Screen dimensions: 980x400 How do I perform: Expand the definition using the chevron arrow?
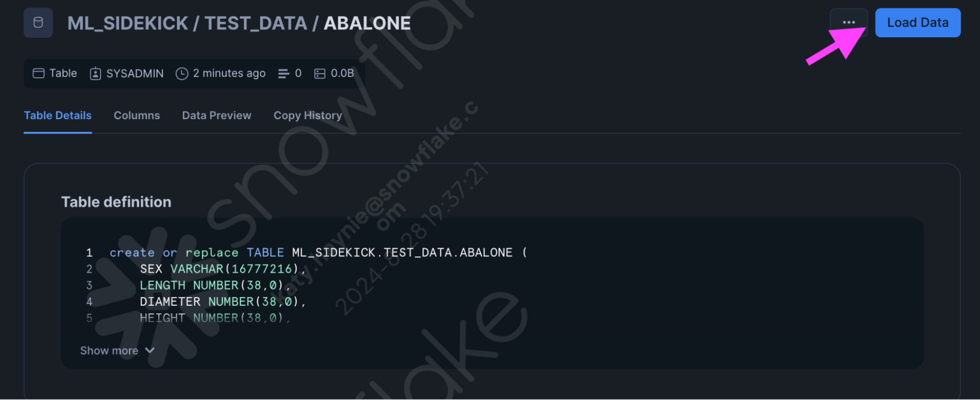coord(150,350)
